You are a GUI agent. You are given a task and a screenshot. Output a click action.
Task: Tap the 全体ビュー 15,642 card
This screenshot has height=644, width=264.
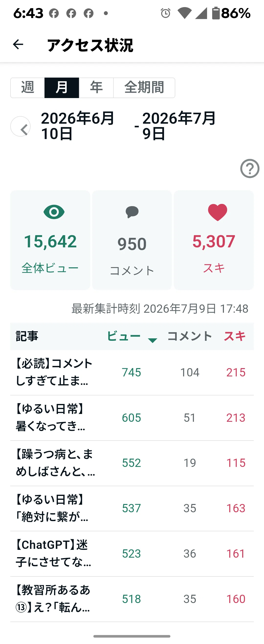50,240
